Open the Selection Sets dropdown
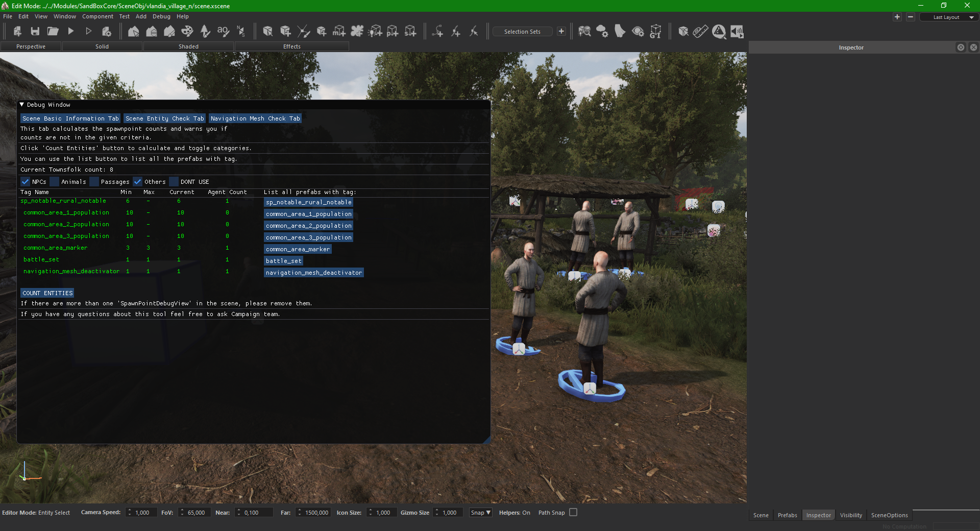The width and height of the screenshot is (980, 531). [x=522, y=32]
